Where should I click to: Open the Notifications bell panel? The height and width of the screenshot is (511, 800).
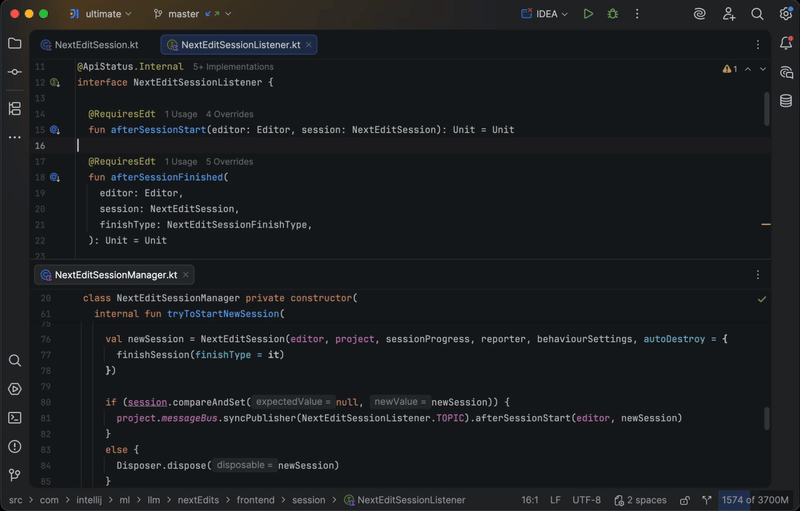[786, 44]
